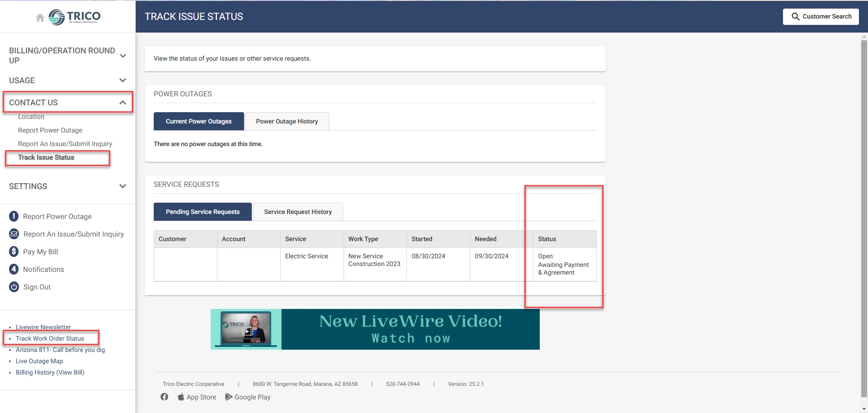This screenshot has width=868, height=413.
Task: Click the magnifier icon in Customer Search
Action: (x=795, y=17)
